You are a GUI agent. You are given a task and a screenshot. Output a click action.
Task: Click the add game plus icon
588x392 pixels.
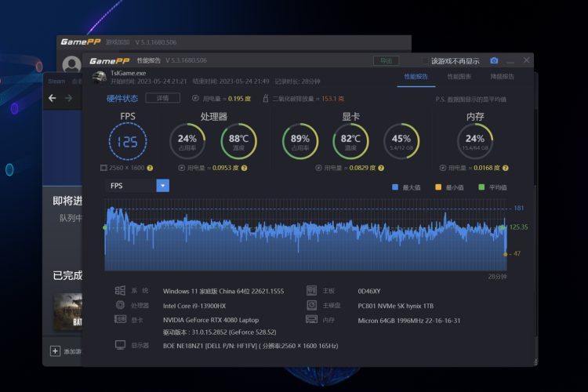[55, 351]
